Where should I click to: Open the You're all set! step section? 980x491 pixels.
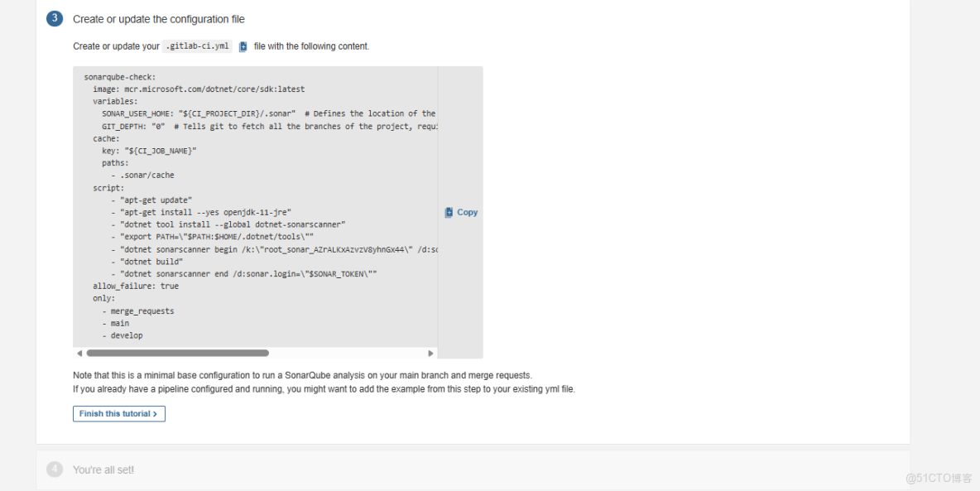point(103,469)
